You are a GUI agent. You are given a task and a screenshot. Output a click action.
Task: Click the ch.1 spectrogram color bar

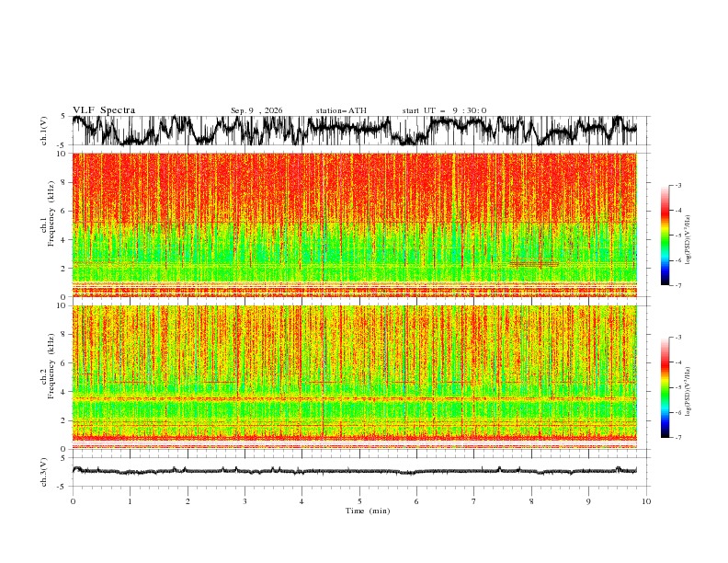(665, 236)
